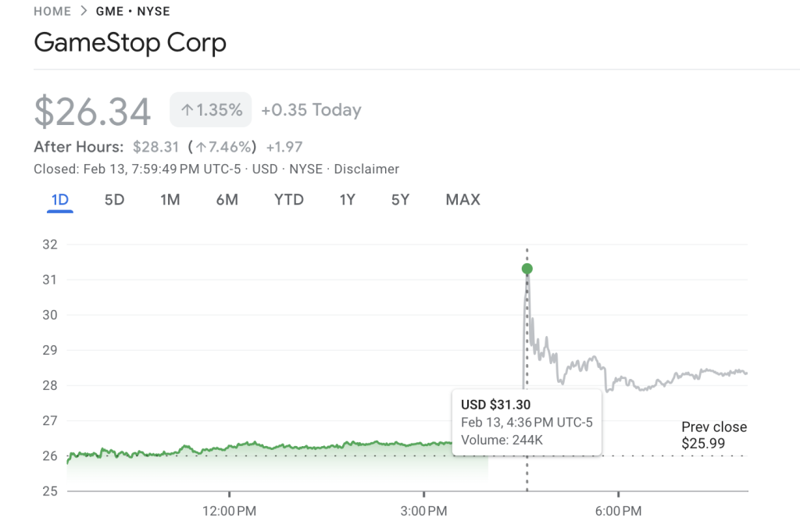Navigate to HOME via breadcrumb
Screen dimensions: 800x532
(52, 11)
